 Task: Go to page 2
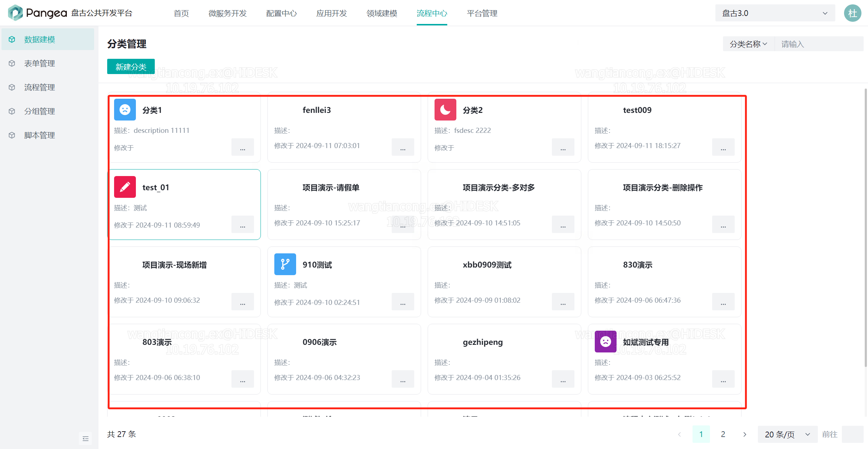tap(723, 434)
